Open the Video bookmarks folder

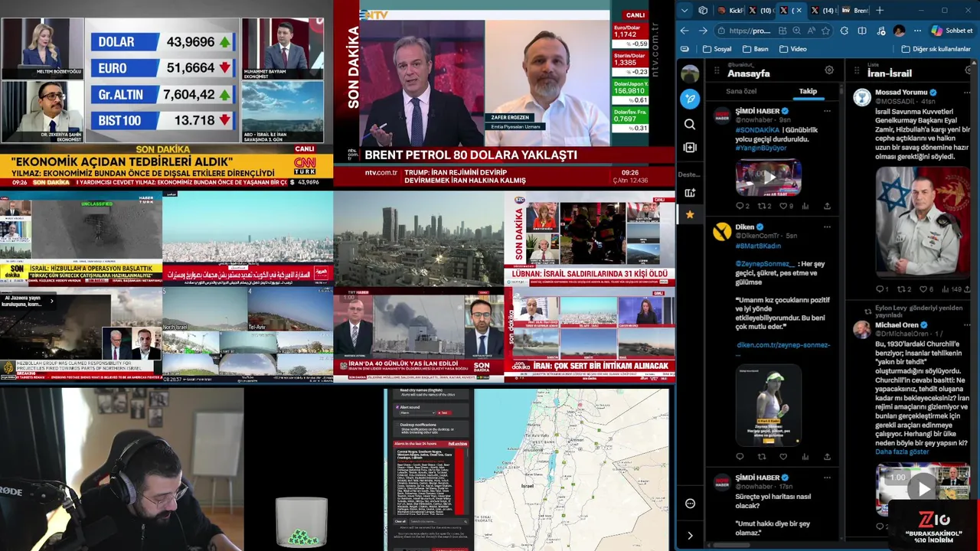coord(792,49)
